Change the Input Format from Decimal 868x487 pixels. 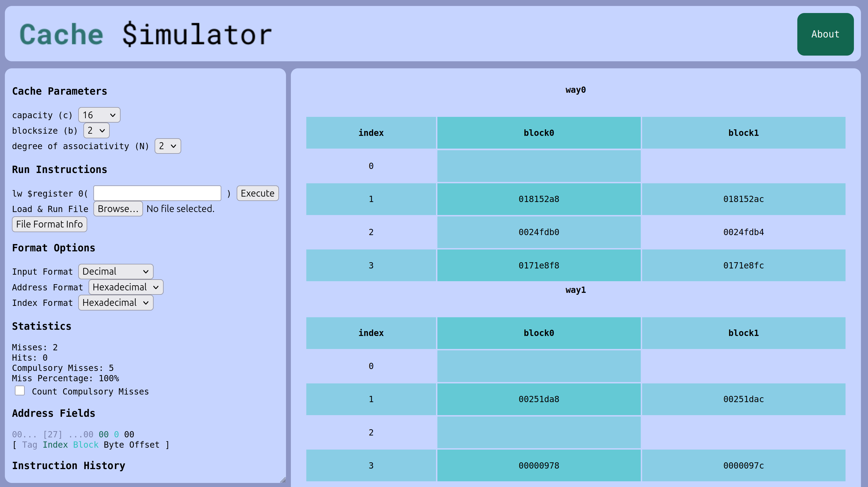point(115,271)
